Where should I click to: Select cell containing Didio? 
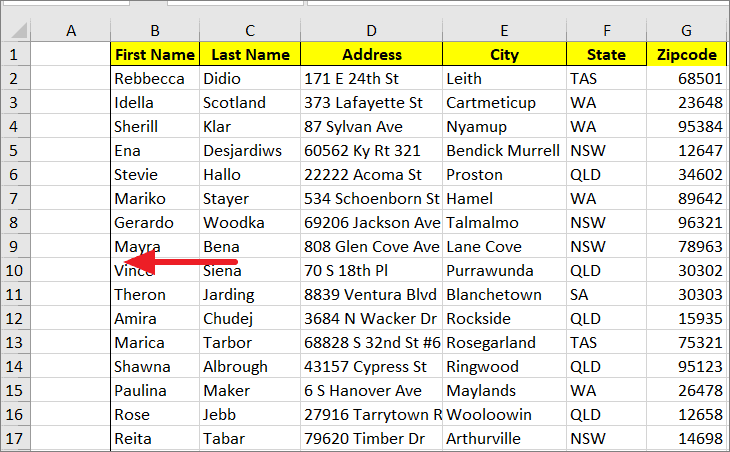[250, 79]
